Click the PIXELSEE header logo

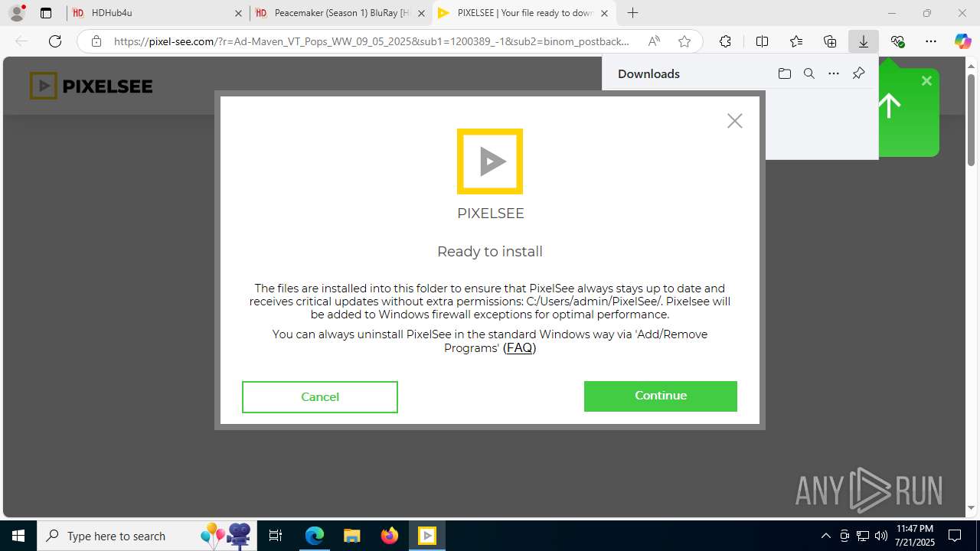click(91, 86)
